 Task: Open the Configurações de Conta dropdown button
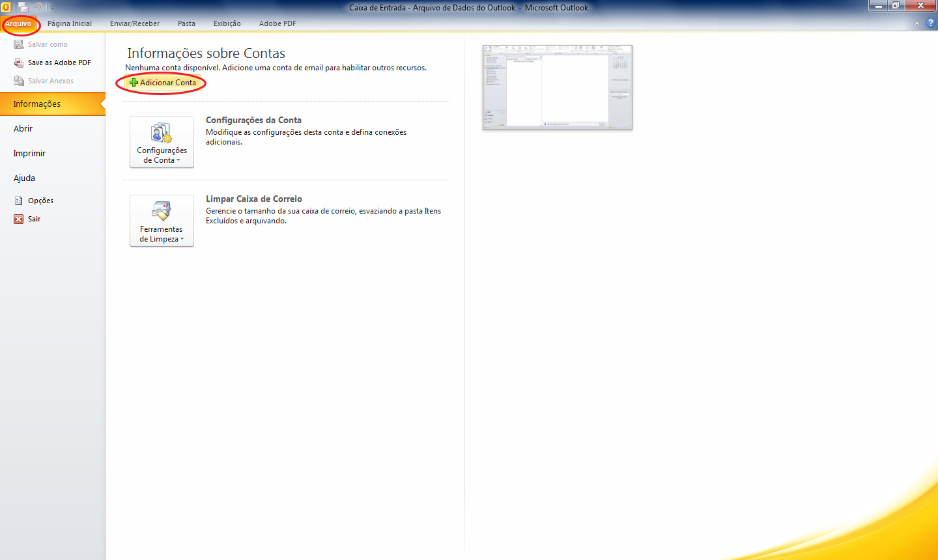point(162,142)
